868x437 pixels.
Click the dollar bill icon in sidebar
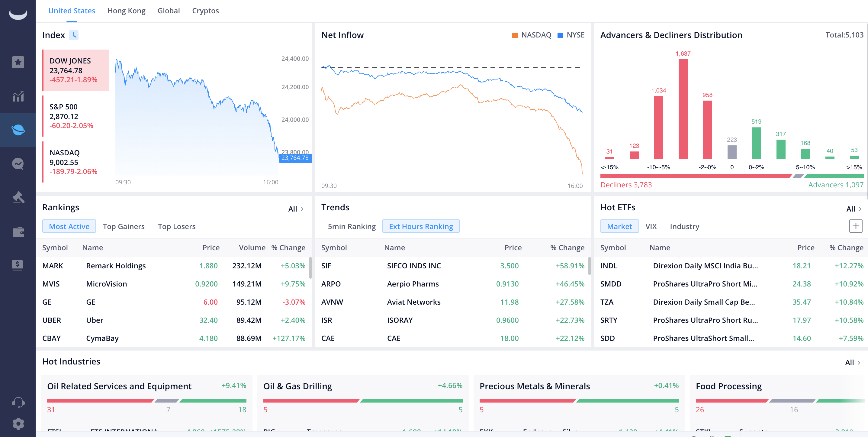click(18, 265)
